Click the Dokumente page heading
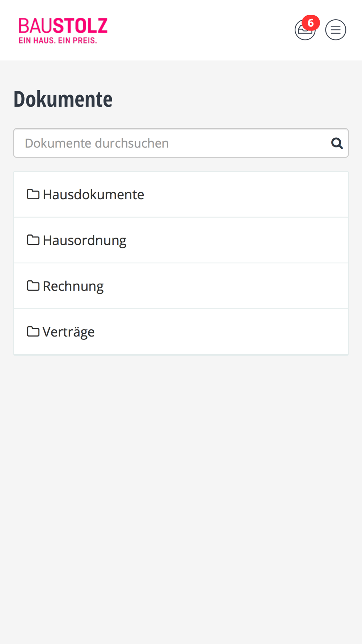 [x=63, y=99]
